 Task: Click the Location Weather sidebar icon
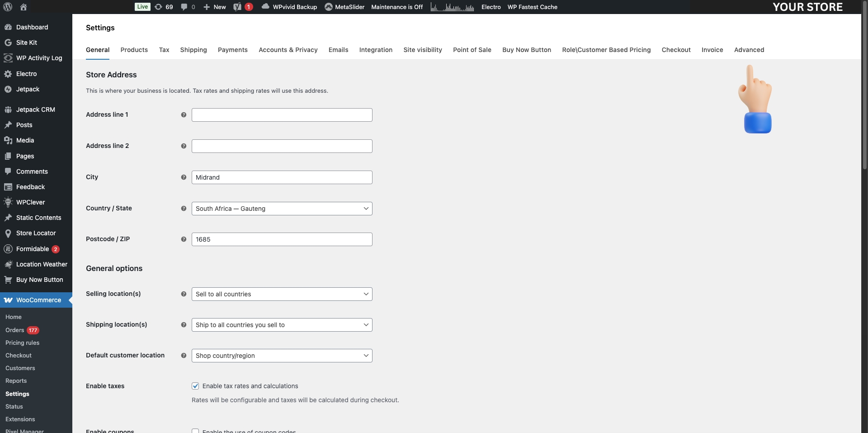coord(8,264)
